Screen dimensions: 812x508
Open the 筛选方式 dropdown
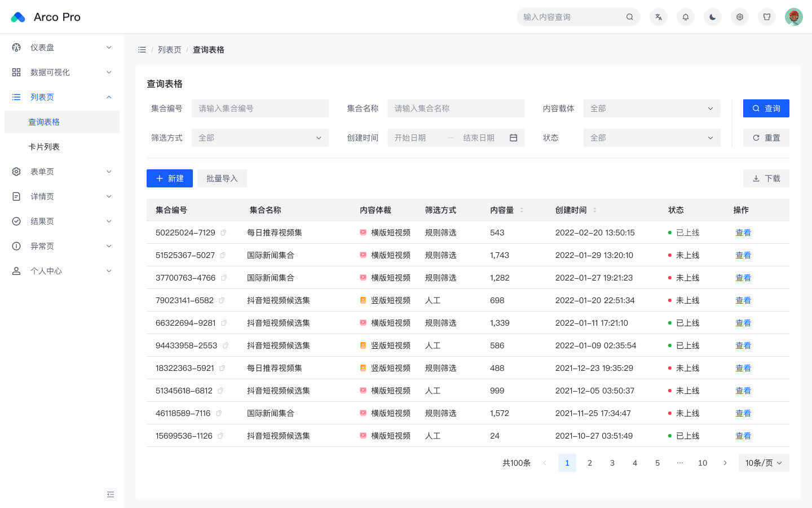click(x=260, y=138)
